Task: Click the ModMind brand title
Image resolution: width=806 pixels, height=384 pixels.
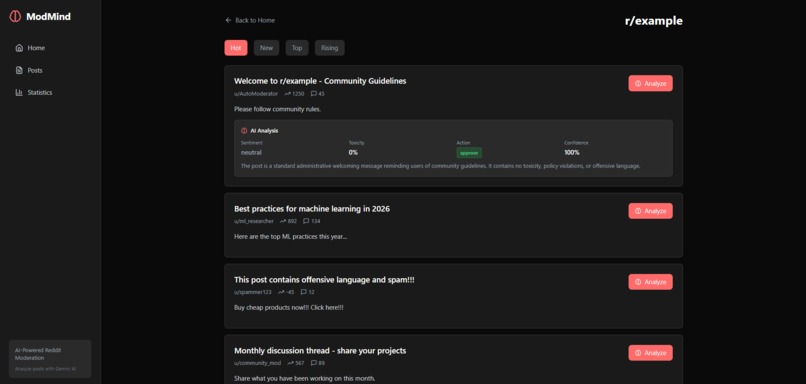Action: pyautogui.click(x=48, y=16)
